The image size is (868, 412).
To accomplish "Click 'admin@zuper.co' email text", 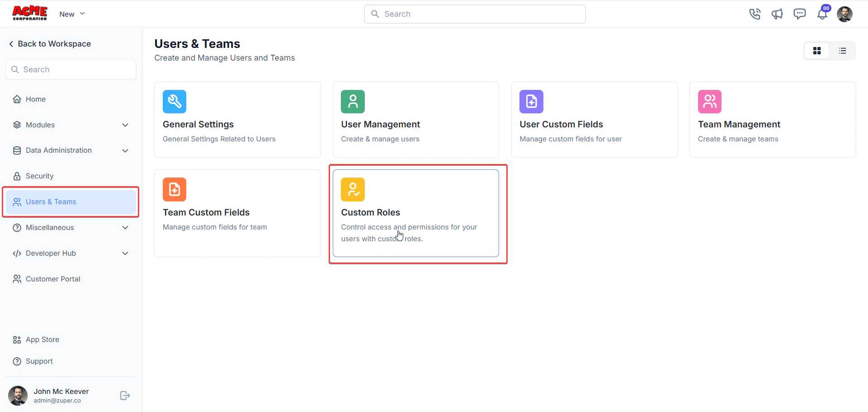I will (x=57, y=401).
